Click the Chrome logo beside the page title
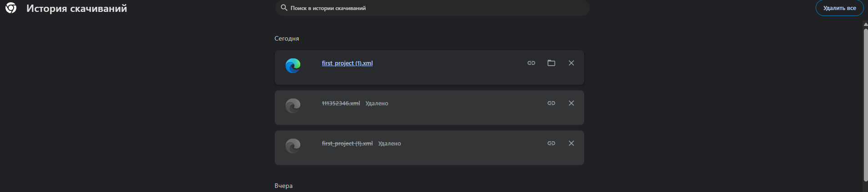Image resolution: width=868 pixels, height=192 pixels. click(x=11, y=8)
